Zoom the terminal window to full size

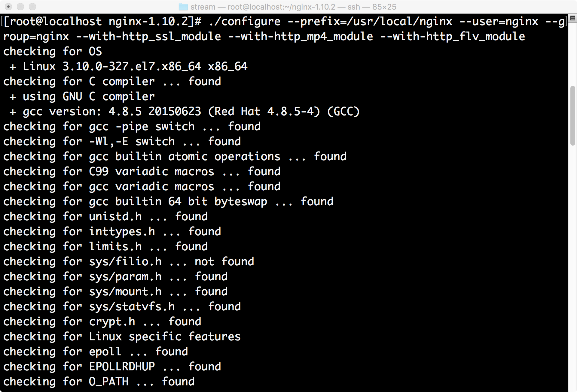point(32,7)
